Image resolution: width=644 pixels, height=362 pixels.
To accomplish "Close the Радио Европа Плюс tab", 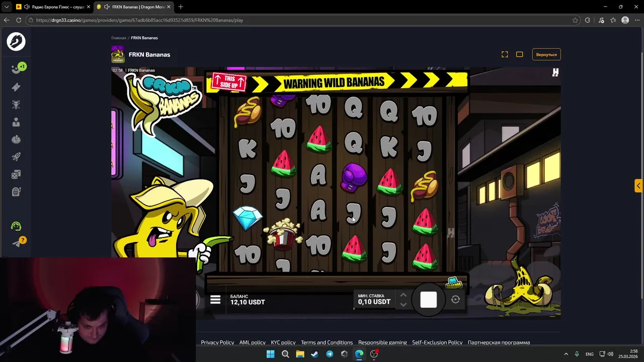I will point(88,7).
